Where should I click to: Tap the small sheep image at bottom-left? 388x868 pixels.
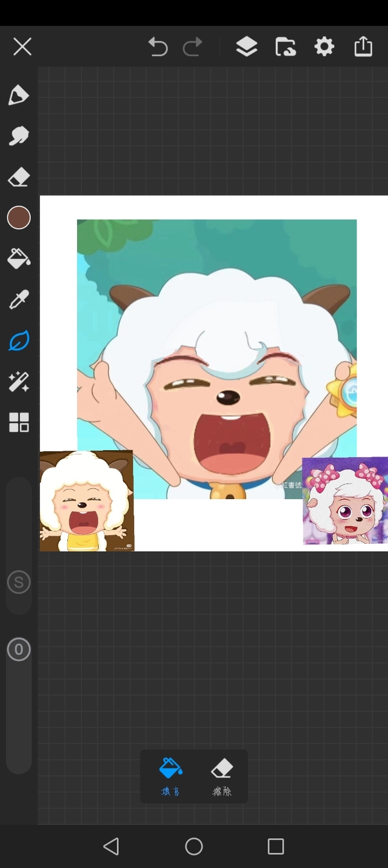tap(87, 501)
